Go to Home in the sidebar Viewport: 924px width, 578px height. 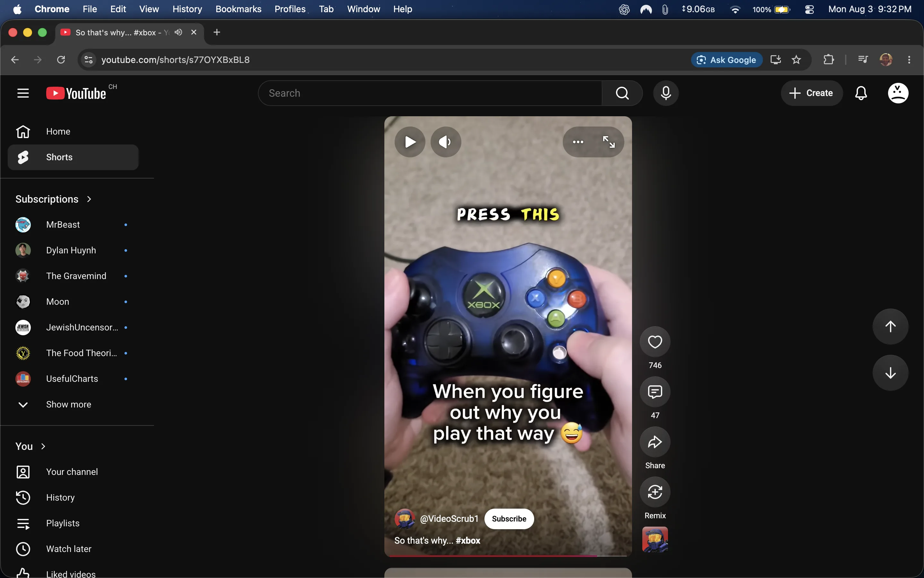coord(73,132)
